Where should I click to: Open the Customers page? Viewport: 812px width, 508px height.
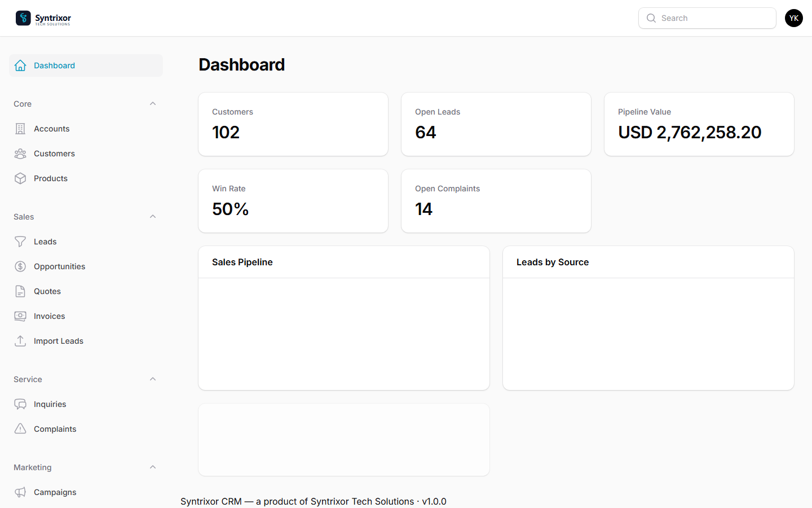[x=86, y=154]
